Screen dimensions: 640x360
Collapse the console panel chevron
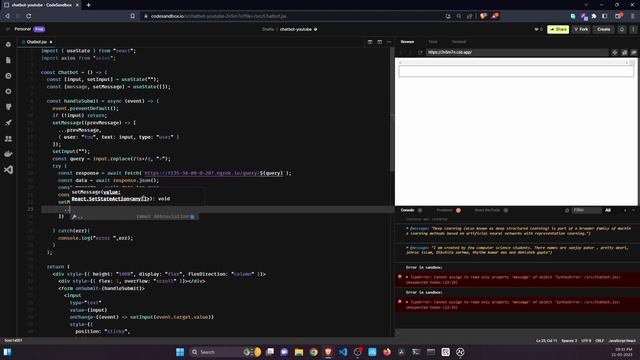(x=633, y=210)
